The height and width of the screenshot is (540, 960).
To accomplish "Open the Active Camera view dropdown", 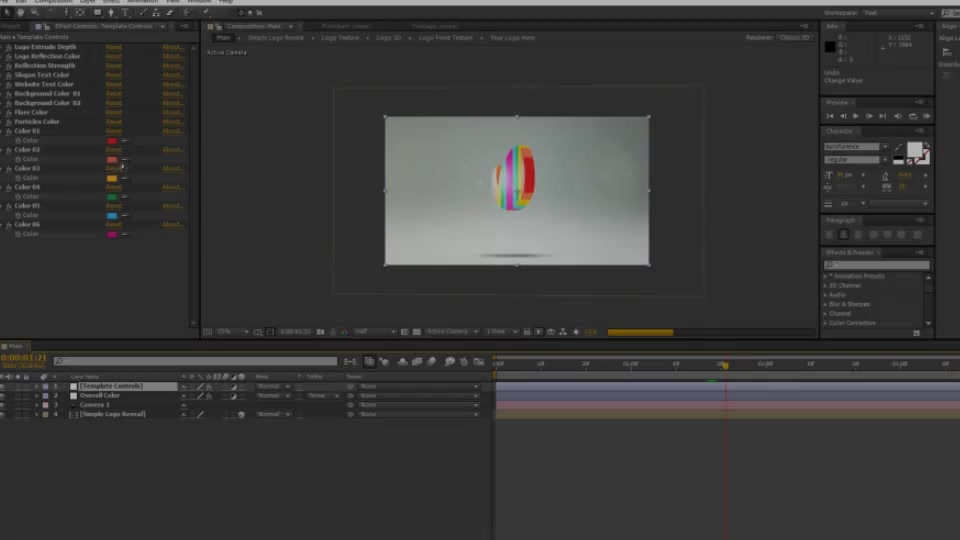I will tap(451, 332).
